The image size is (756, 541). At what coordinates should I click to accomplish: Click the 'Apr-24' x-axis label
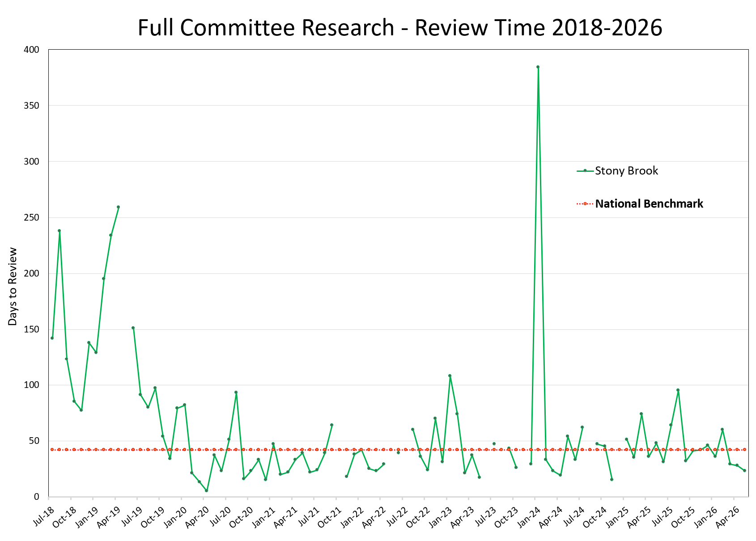point(551,517)
